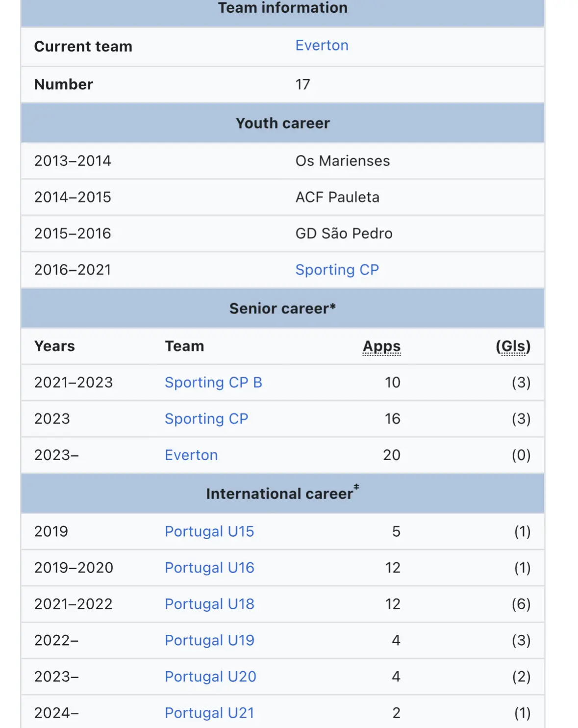This screenshot has height=728, width=578.
Task: Open Everton link in 2023– senior row
Action: point(191,455)
